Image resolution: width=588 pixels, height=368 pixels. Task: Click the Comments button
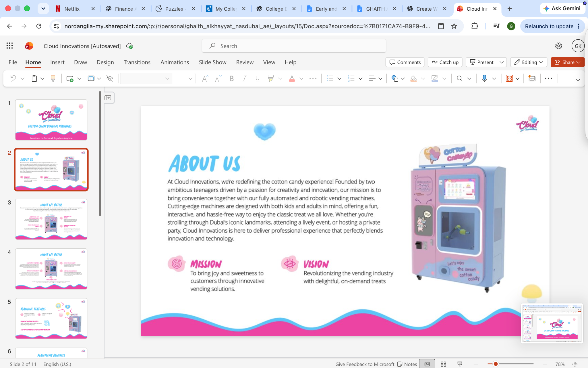click(x=405, y=62)
